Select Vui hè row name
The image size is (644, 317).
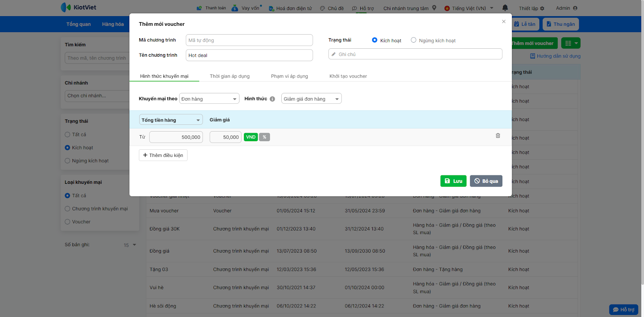[x=157, y=288]
